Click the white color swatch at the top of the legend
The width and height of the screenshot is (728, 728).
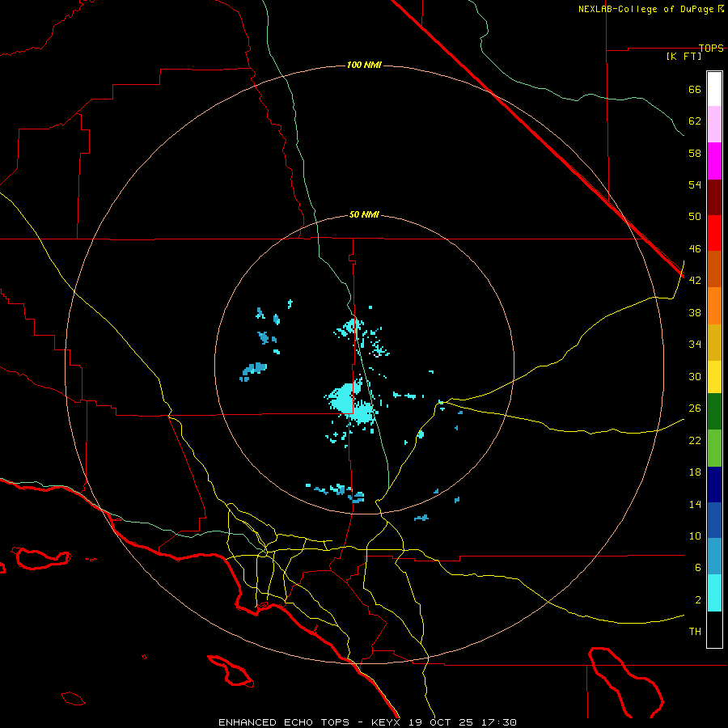click(714, 89)
